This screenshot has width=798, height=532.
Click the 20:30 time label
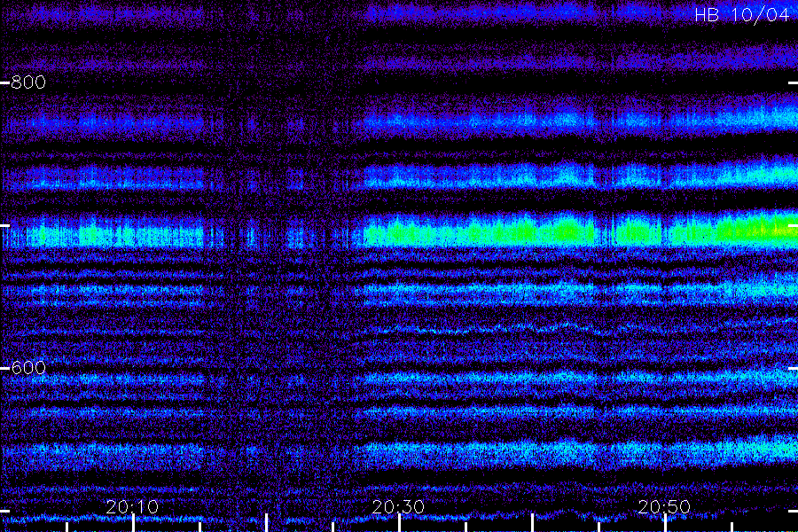coord(398,506)
